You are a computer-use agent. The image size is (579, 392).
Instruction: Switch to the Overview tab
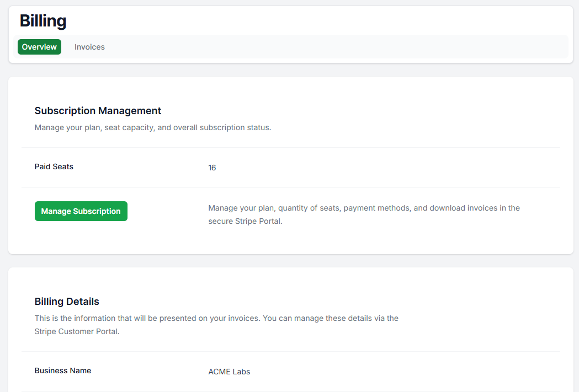point(39,47)
